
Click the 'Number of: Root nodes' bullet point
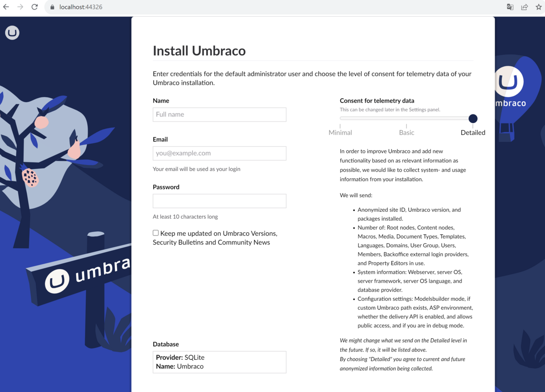[413, 245]
